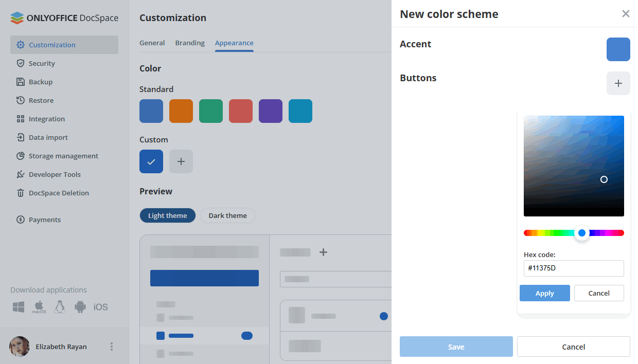Viewport: 638px width, 364px height.
Task: Click the Hex code input field
Action: coord(573,268)
